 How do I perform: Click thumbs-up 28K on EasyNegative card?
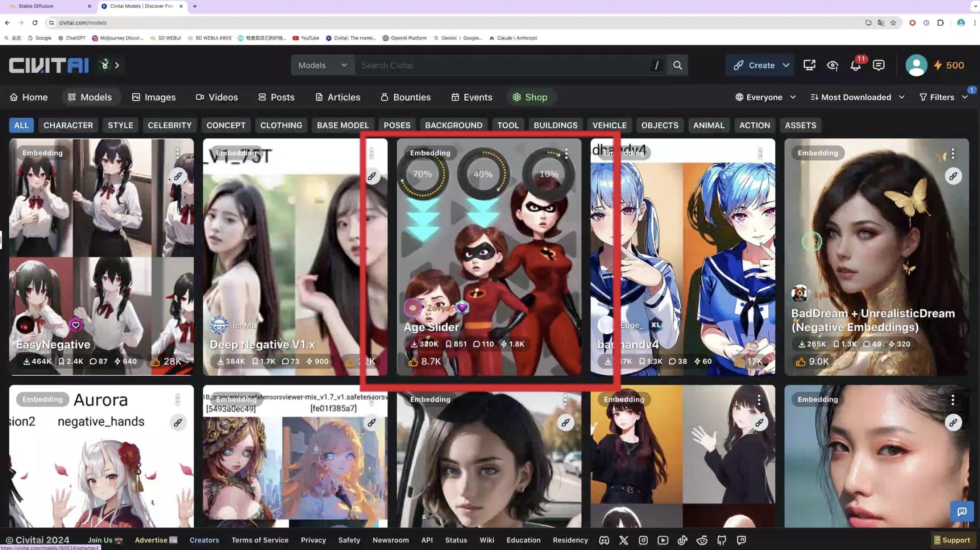pyautogui.click(x=155, y=362)
